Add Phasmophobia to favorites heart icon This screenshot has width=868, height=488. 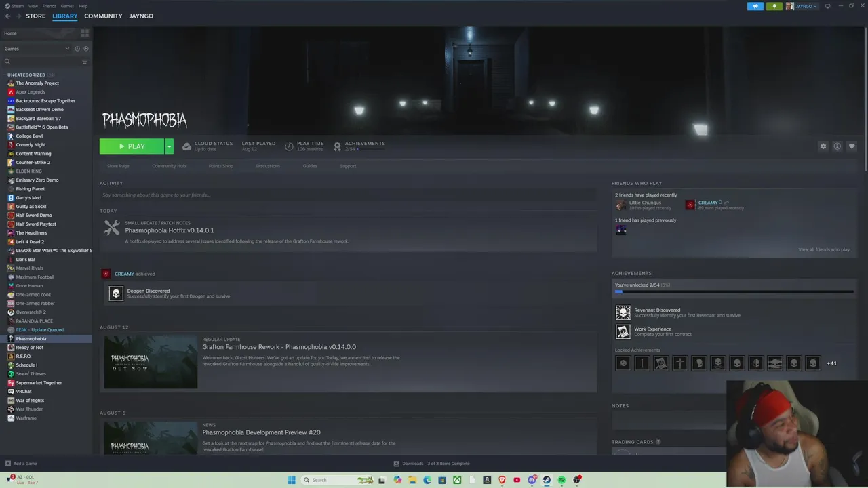coord(852,146)
